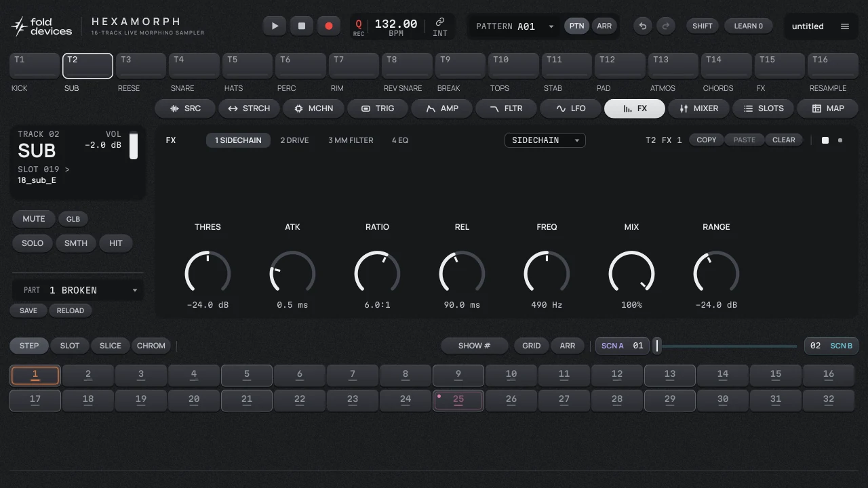
Task: Open the STRCH stretch page
Action: pyautogui.click(x=249, y=108)
